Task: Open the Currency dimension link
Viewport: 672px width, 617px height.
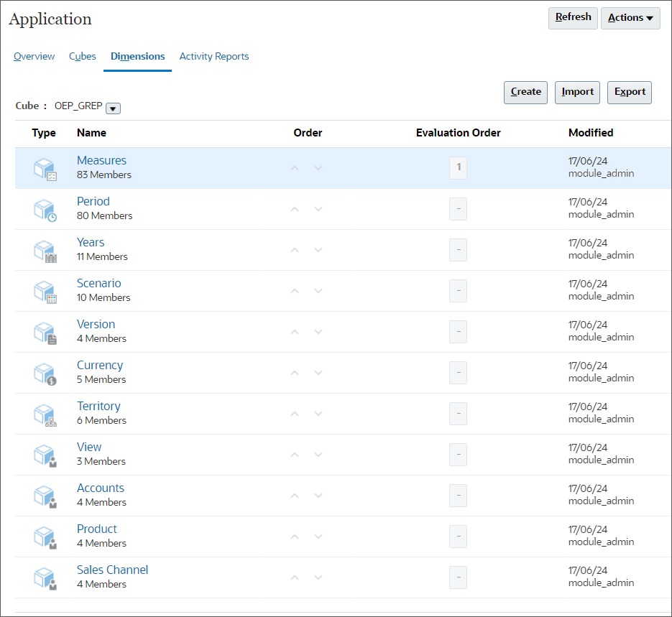Action: click(x=100, y=365)
